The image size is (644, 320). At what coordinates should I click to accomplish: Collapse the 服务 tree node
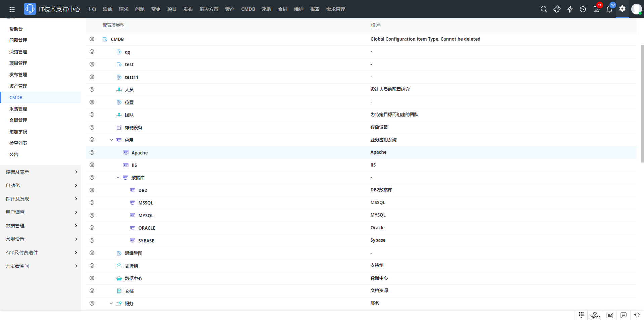tap(111, 304)
